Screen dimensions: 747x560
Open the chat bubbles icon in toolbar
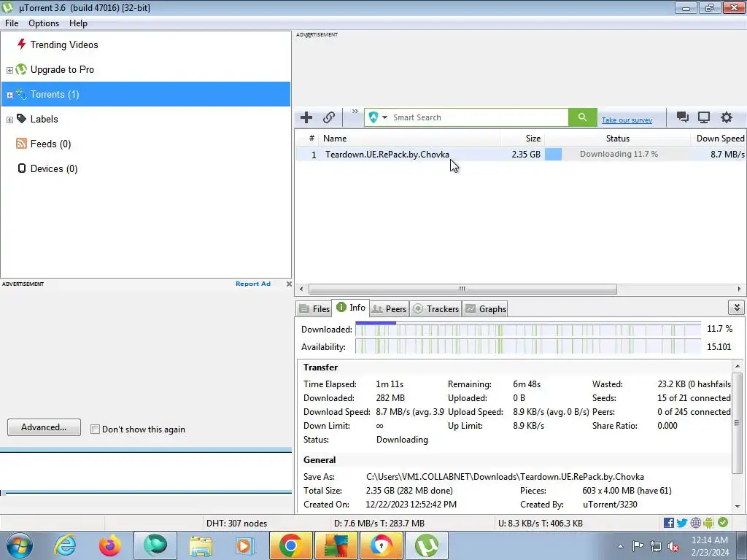(682, 117)
